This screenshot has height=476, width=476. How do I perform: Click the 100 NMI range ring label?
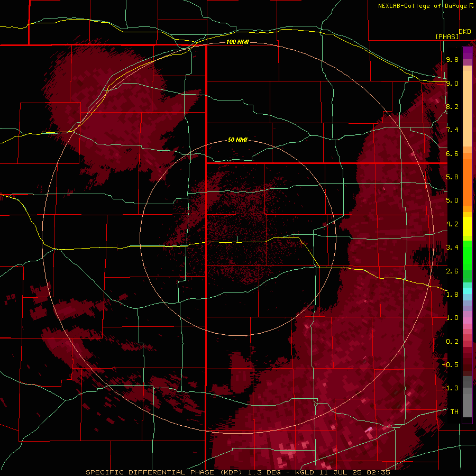[x=237, y=42]
